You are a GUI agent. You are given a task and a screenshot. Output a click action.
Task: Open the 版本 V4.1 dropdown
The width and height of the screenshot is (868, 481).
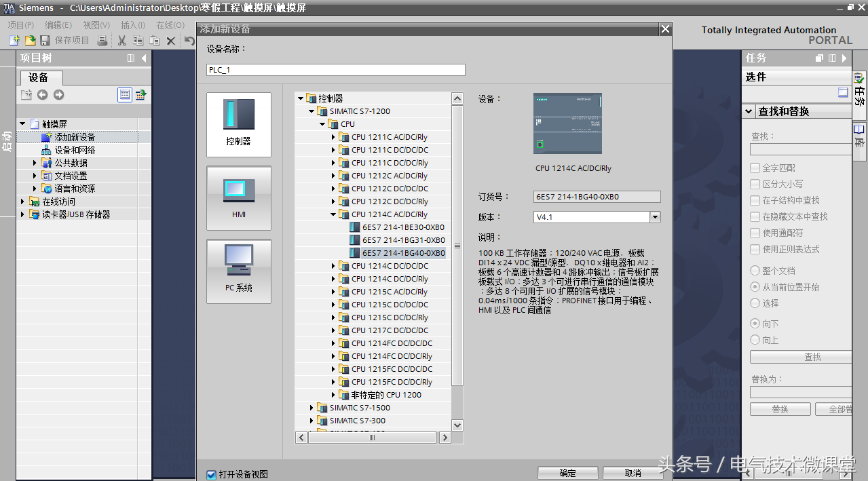coord(655,217)
